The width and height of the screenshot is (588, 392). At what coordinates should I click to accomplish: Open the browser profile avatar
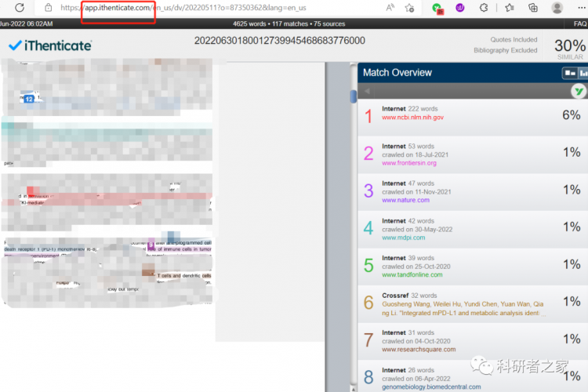click(557, 8)
